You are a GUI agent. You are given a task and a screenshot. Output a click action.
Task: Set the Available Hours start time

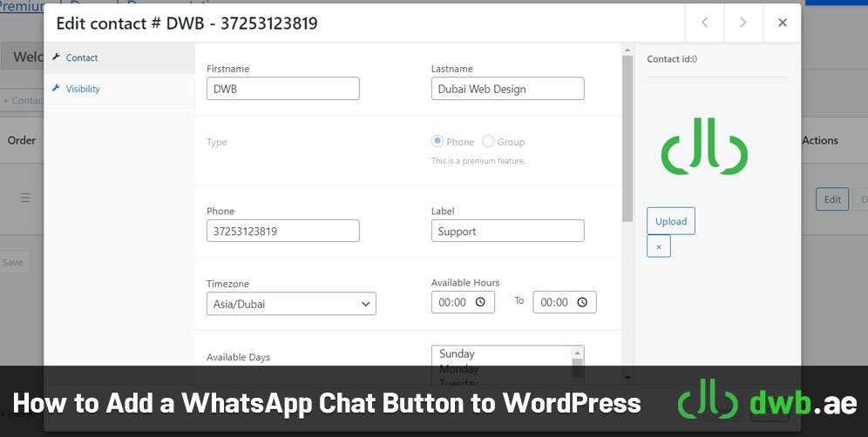(x=463, y=302)
